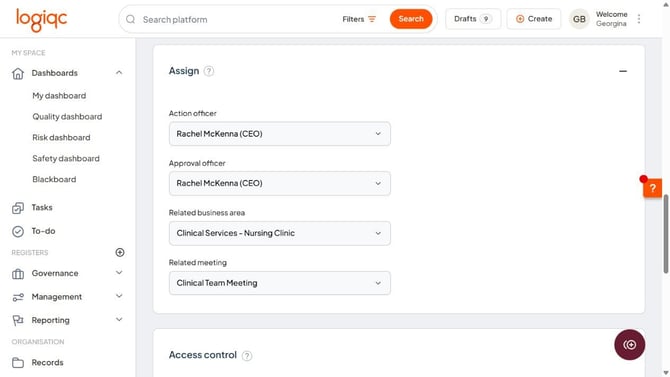Click the Dashboards home icon

18,74
